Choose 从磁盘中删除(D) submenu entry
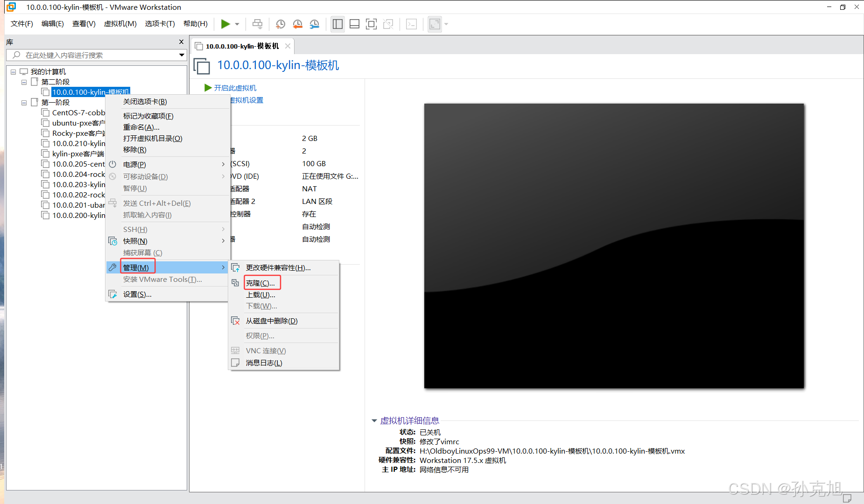 tap(272, 321)
